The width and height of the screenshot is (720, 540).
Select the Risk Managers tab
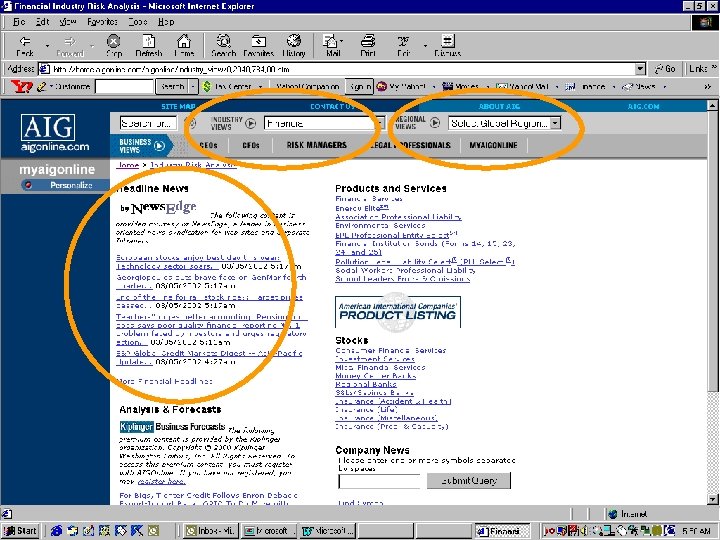point(317,145)
